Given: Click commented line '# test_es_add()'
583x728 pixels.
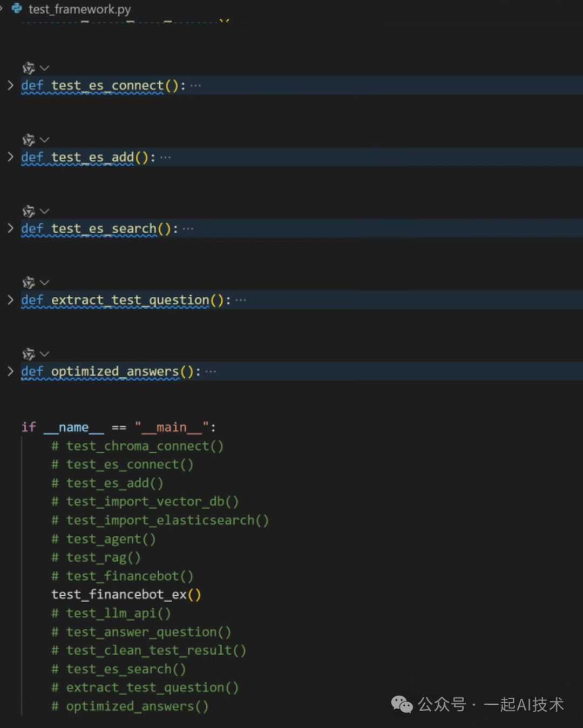Looking at the screenshot, I should click(x=107, y=484).
